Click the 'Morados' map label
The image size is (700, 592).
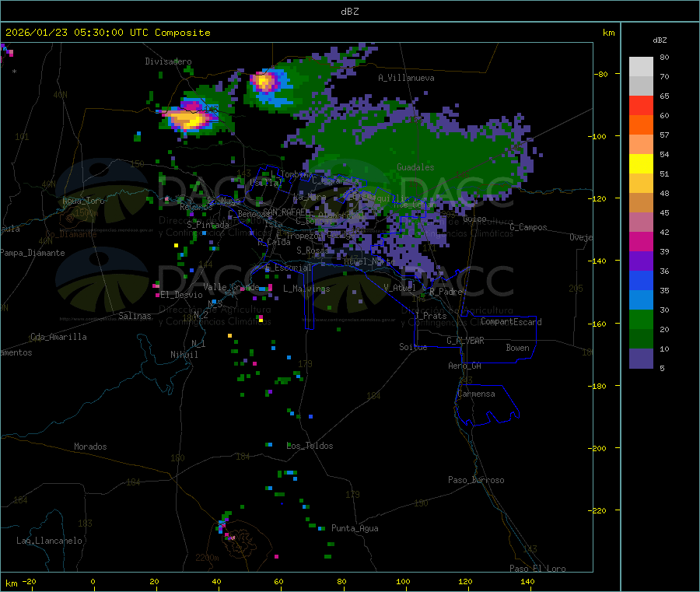point(91,447)
